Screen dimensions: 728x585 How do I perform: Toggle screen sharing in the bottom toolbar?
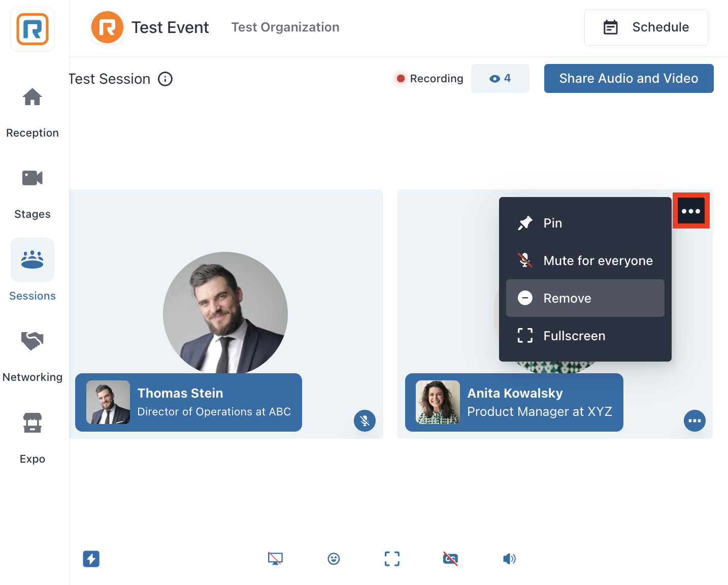click(275, 559)
